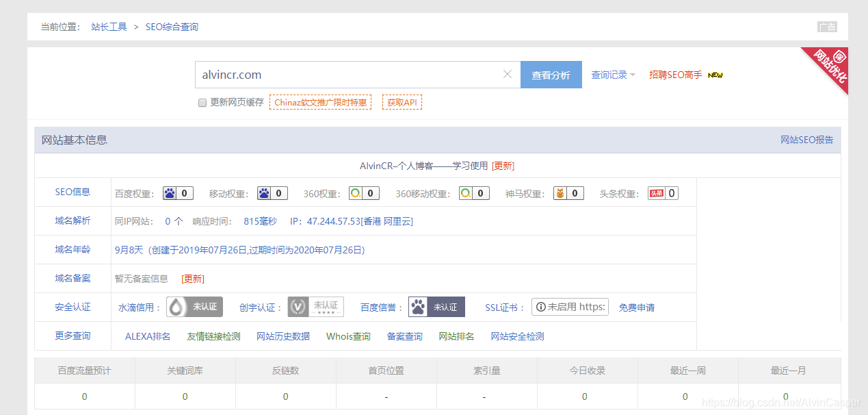Toggle the 更新网页缓存 checkbox
The image size is (868, 415).
(202, 103)
